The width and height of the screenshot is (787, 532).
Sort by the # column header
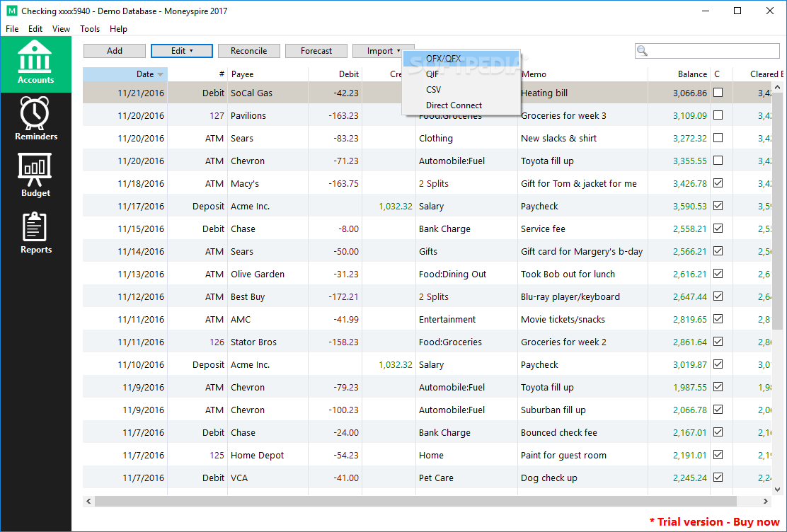197,74
